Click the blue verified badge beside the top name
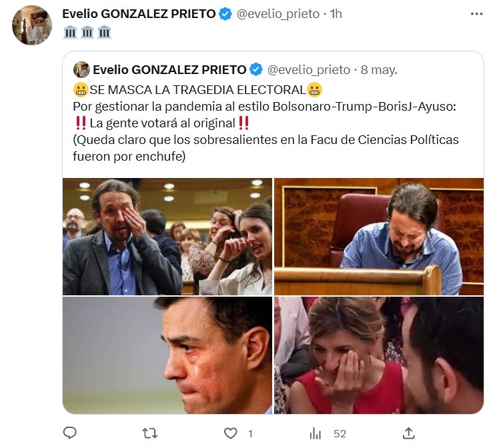Viewport: 495px width, 448px height. [x=227, y=14]
